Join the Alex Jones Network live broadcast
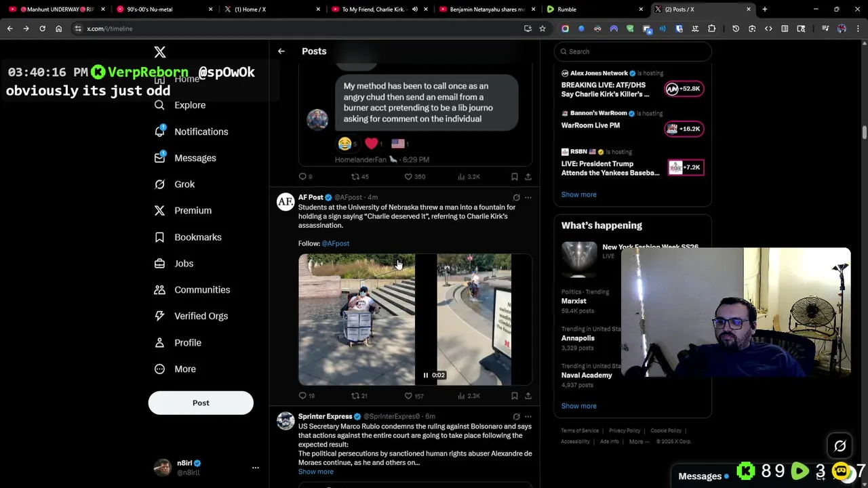Image resolution: width=868 pixels, height=488 pixels. pos(632,85)
